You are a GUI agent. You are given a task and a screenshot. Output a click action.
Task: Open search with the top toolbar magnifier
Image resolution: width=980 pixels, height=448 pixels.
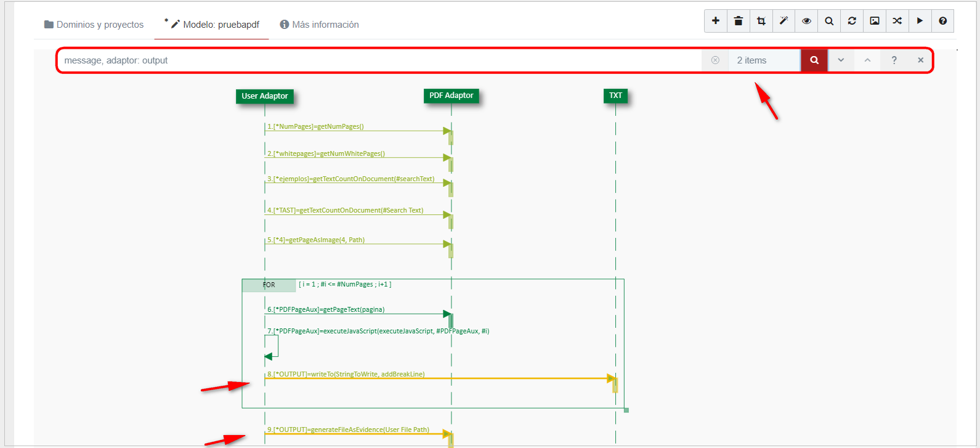829,21
